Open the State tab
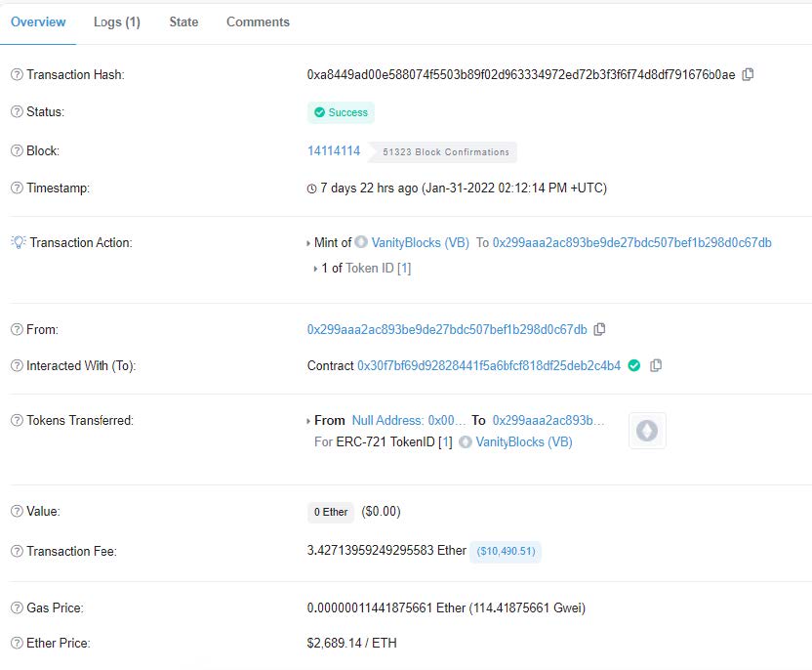Screen dimensions: 812x670 click(183, 21)
